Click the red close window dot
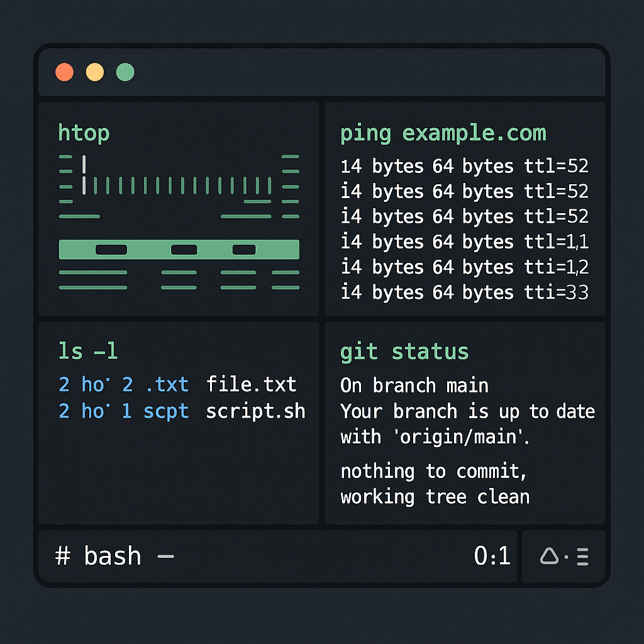Image resolution: width=644 pixels, height=644 pixels. point(64,72)
